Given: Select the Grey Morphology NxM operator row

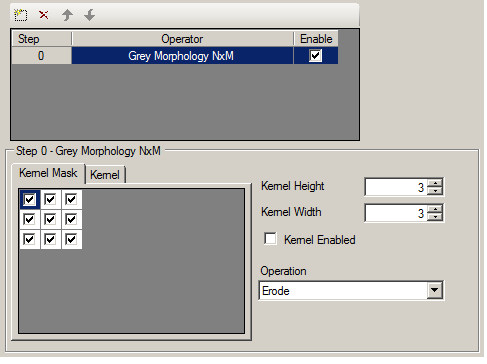Looking at the screenshot, I should click(x=182, y=56).
